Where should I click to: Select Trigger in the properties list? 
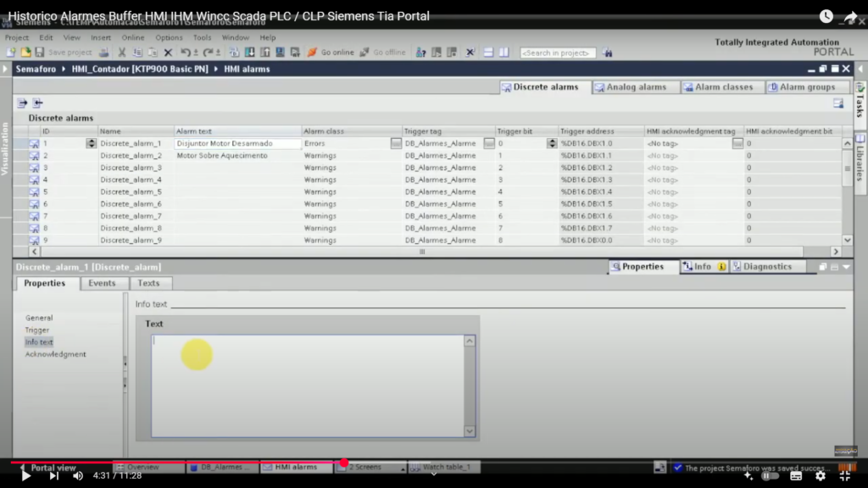pos(37,330)
